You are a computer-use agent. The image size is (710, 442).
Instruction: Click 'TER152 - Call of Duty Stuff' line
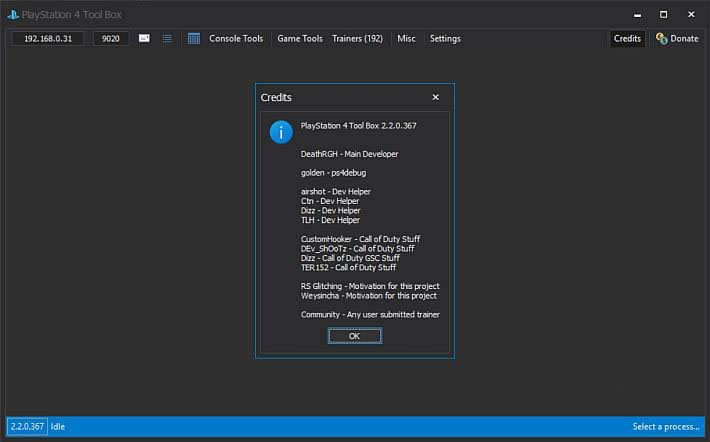click(x=348, y=267)
